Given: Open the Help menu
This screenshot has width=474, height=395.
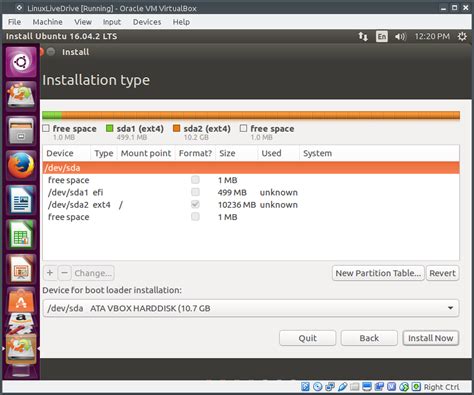Looking at the screenshot, I should 181,22.
